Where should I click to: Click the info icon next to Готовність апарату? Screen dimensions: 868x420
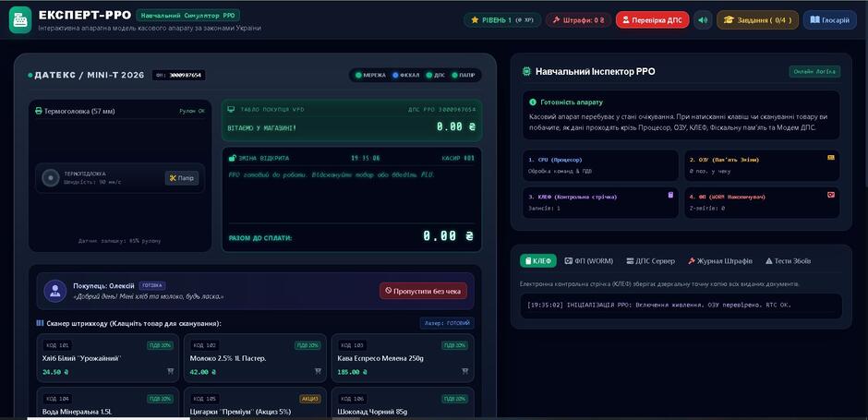533,102
